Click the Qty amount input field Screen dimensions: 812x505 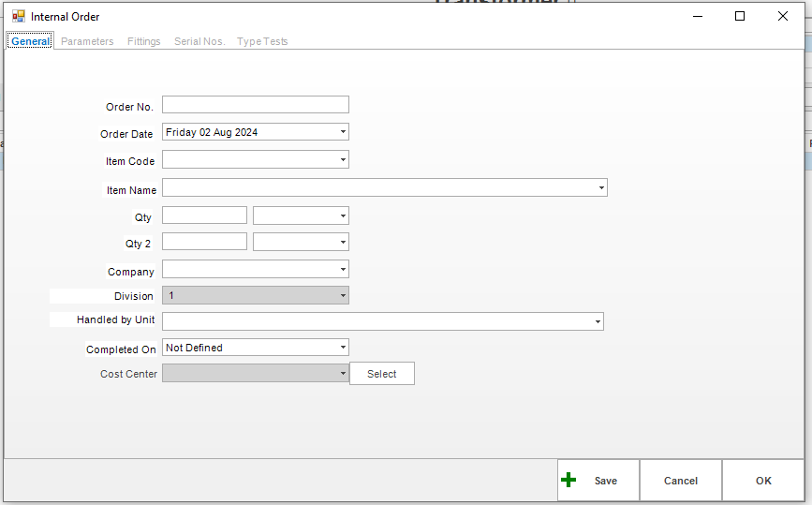coord(204,215)
